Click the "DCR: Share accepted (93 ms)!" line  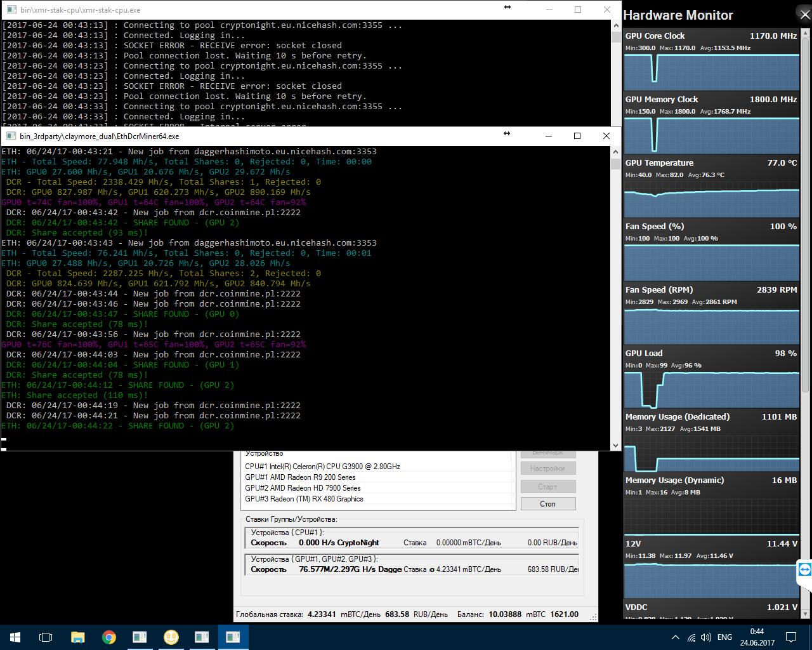pyautogui.click(x=77, y=232)
